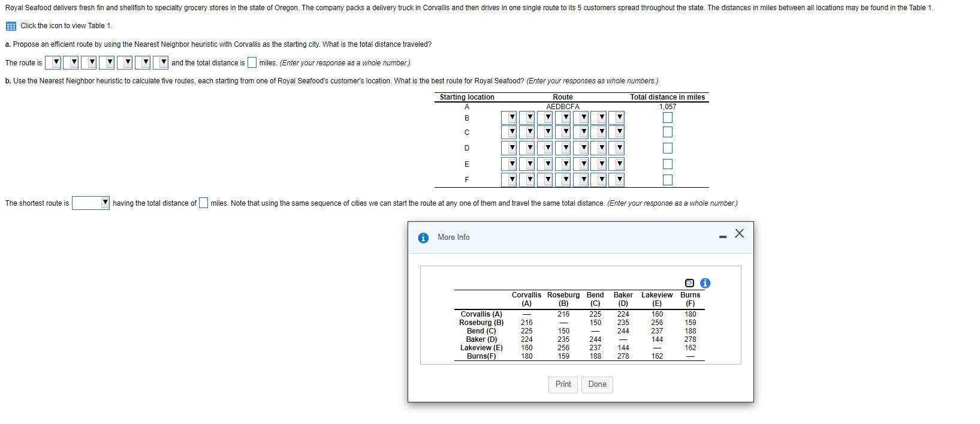Click the 'Bend (C)' row label in table
The height and width of the screenshot is (424, 980).
click(481, 331)
